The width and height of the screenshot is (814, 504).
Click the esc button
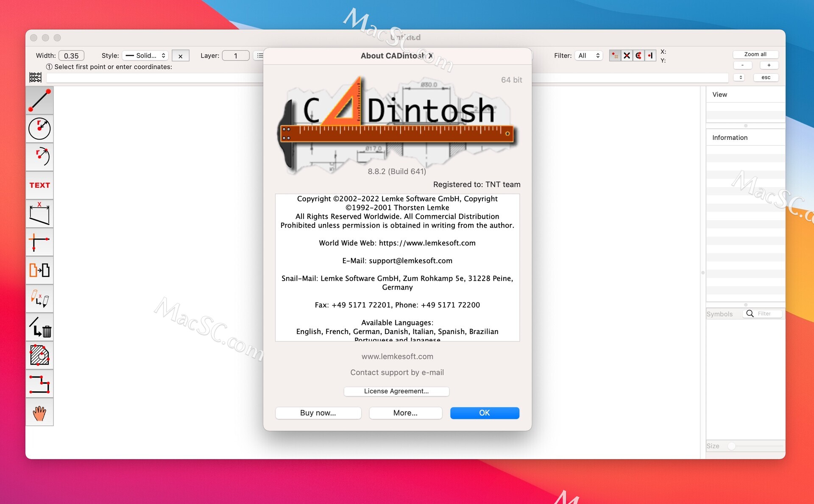pos(766,77)
